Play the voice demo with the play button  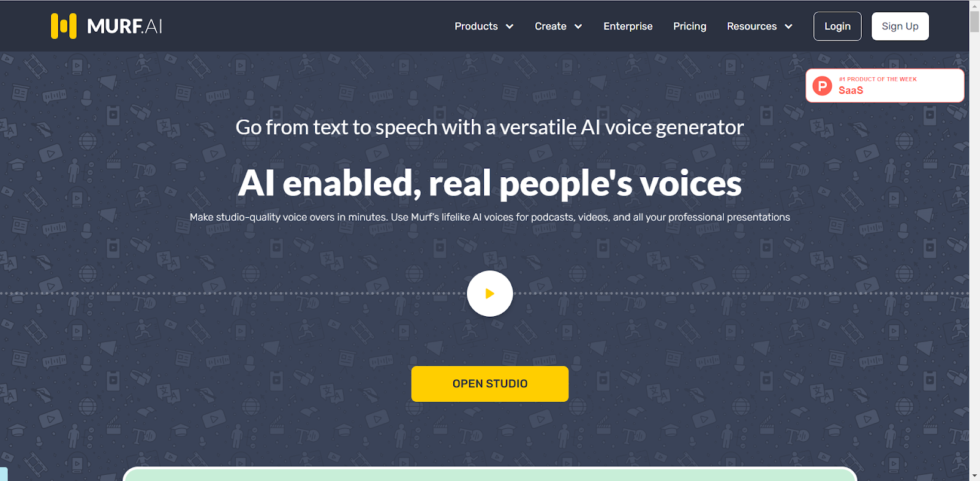coord(490,294)
